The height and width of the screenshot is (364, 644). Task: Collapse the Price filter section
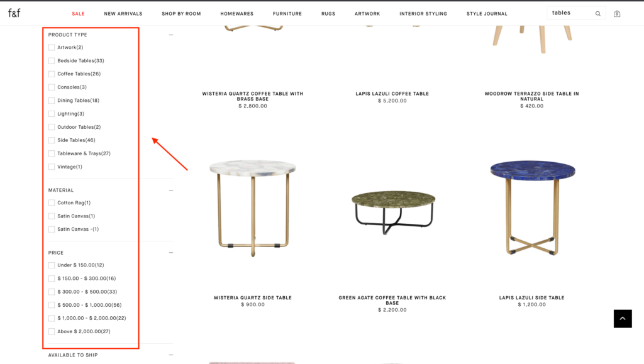pyautogui.click(x=171, y=252)
